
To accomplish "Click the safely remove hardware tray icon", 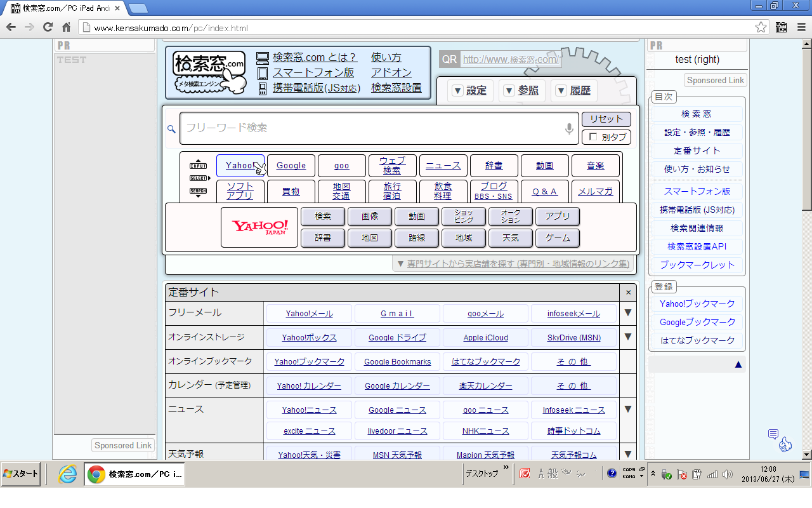I will pos(666,474).
